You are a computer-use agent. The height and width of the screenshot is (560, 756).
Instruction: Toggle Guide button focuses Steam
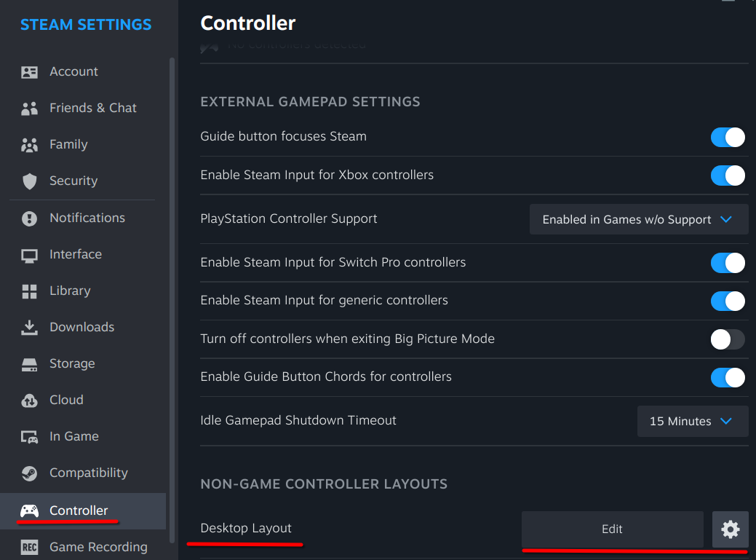pos(728,137)
